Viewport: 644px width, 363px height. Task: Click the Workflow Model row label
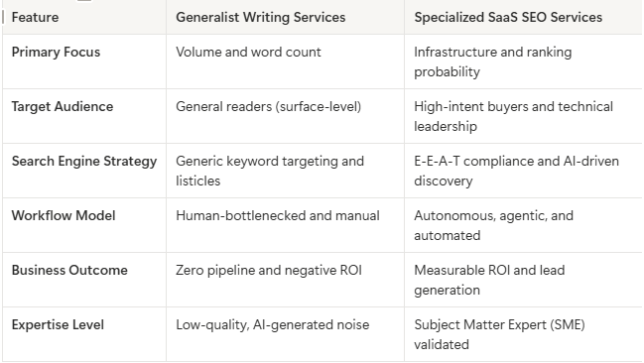[64, 215]
